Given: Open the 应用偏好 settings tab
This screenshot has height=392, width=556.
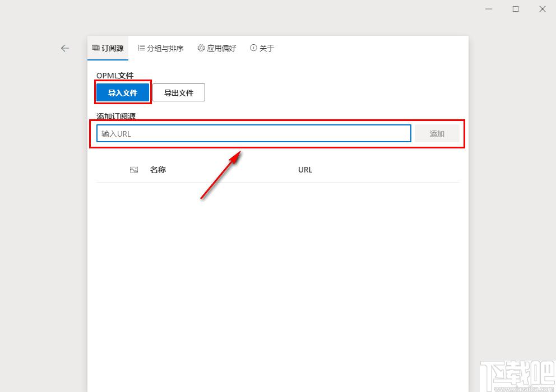Looking at the screenshot, I should tap(217, 48).
